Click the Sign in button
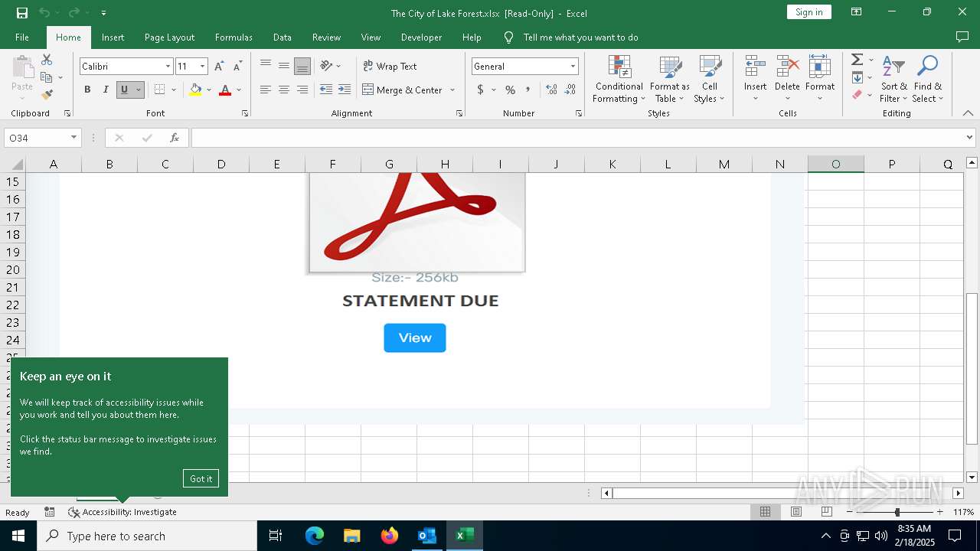 point(808,11)
